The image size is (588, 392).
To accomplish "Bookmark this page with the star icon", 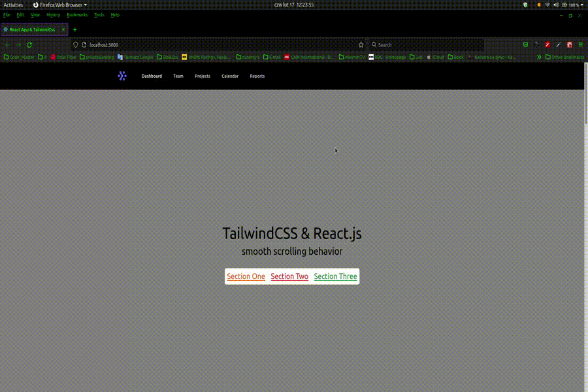I will (x=361, y=45).
